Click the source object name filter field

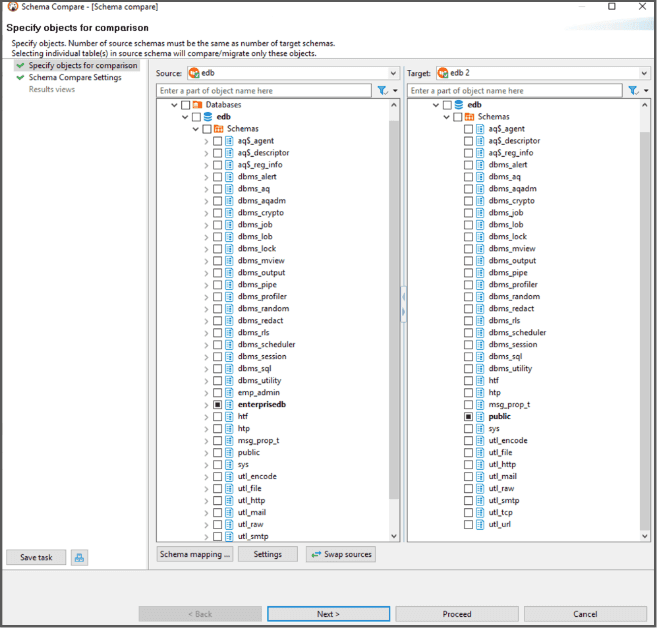264,91
